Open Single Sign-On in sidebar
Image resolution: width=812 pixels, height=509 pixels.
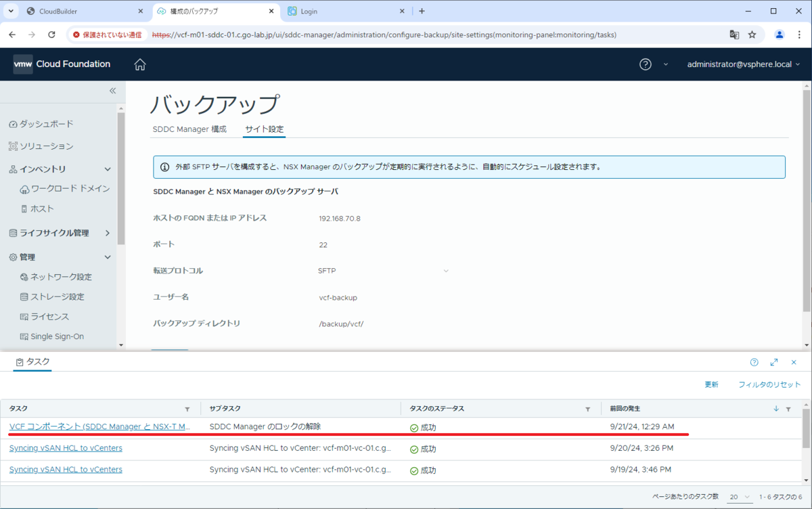[52, 336]
